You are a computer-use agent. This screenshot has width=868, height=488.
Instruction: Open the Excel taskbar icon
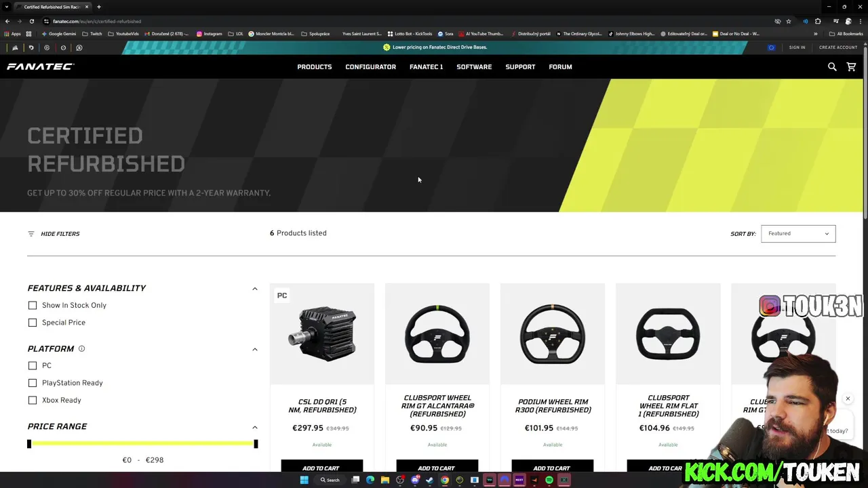[x=564, y=480]
